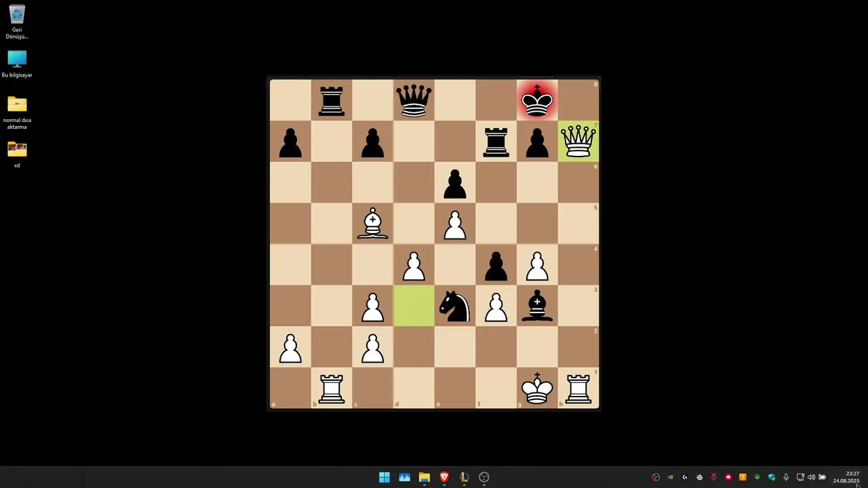The image size is (868, 488).
Task: Click the highlighted empty d3 square
Action: pyautogui.click(x=414, y=306)
